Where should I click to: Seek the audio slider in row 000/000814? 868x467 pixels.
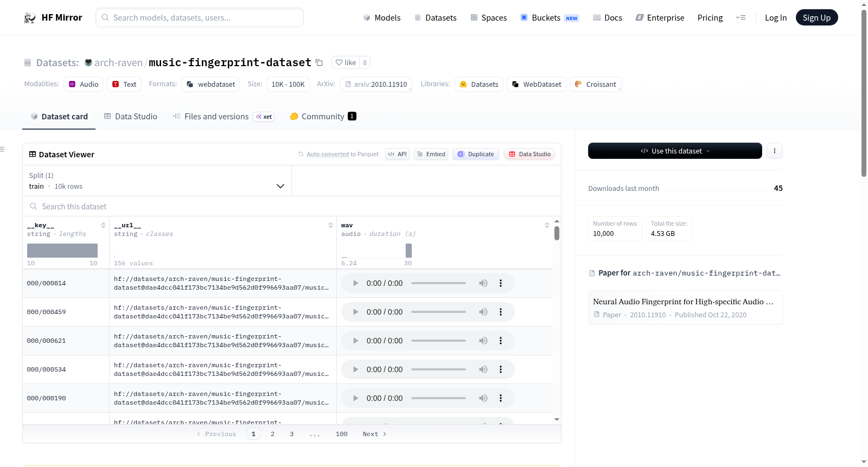438,283
